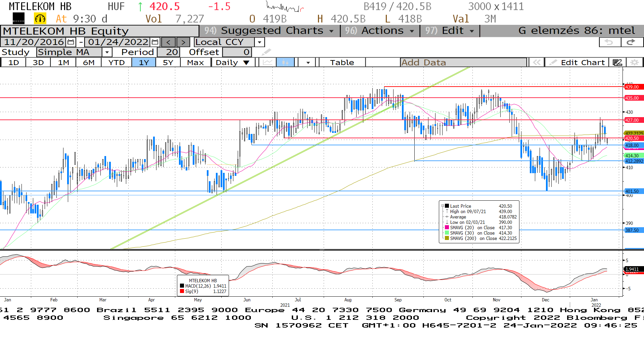
Task: Click the previous date range arrow
Action: [x=168, y=42]
